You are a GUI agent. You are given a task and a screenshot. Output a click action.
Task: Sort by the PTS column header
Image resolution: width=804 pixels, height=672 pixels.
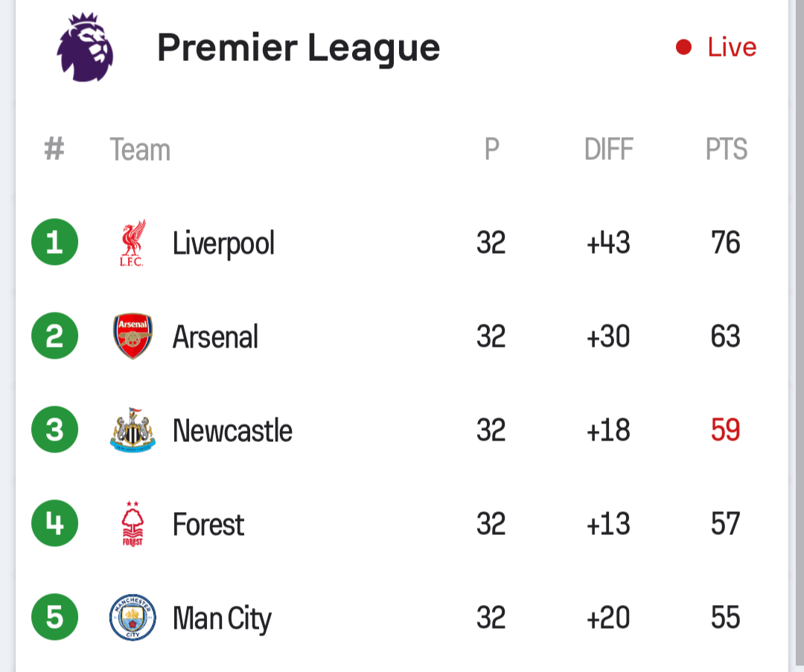pyautogui.click(x=726, y=149)
